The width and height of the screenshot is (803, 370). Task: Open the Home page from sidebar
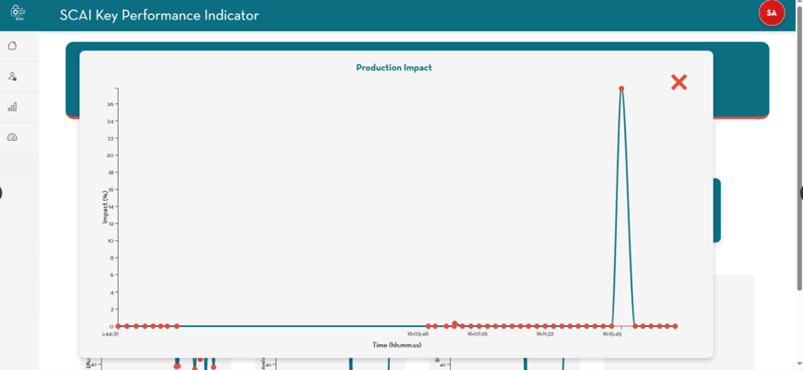(12, 46)
